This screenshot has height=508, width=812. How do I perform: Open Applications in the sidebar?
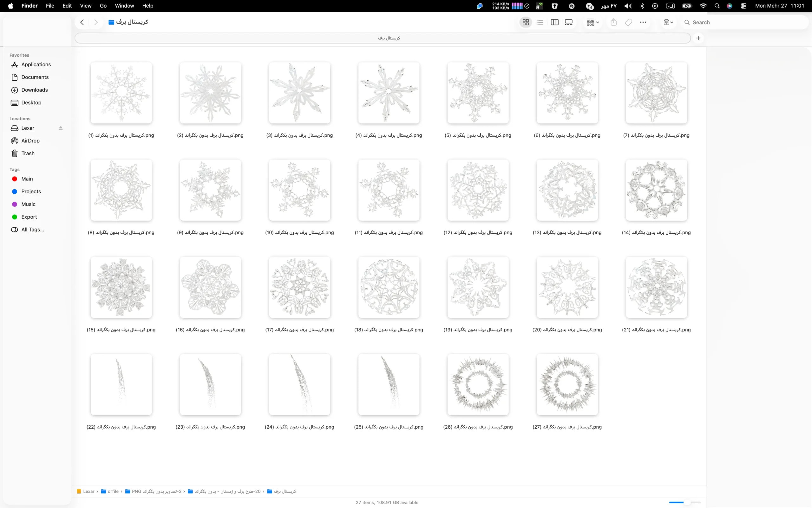coord(36,64)
